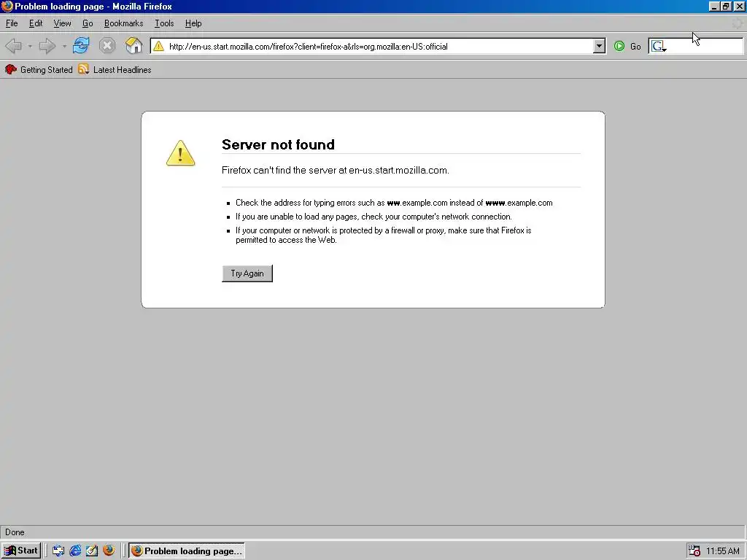The width and height of the screenshot is (747, 560).
Task: Click the 'Check the address for typing errors' line
Action: [394, 203]
